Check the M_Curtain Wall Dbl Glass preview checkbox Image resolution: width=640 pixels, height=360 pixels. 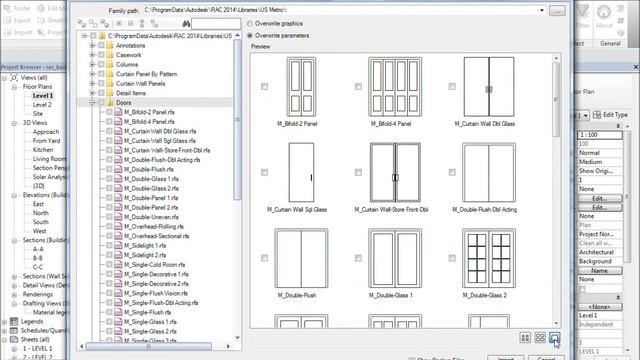[x=452, y=87]
